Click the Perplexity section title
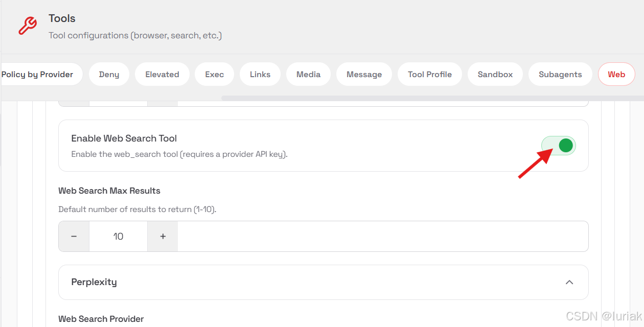Screen dimensions: 644x327 (x=94, y=282)
